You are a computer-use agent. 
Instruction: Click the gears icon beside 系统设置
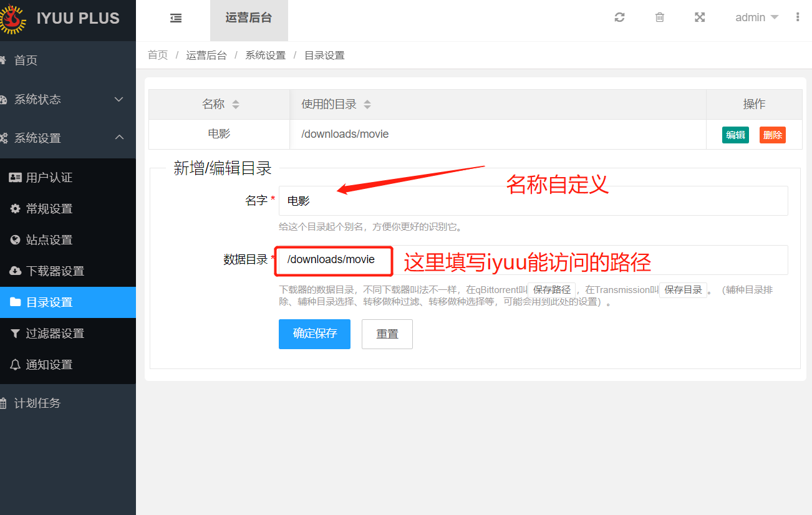pyautogui.click(x=3, y=138)
